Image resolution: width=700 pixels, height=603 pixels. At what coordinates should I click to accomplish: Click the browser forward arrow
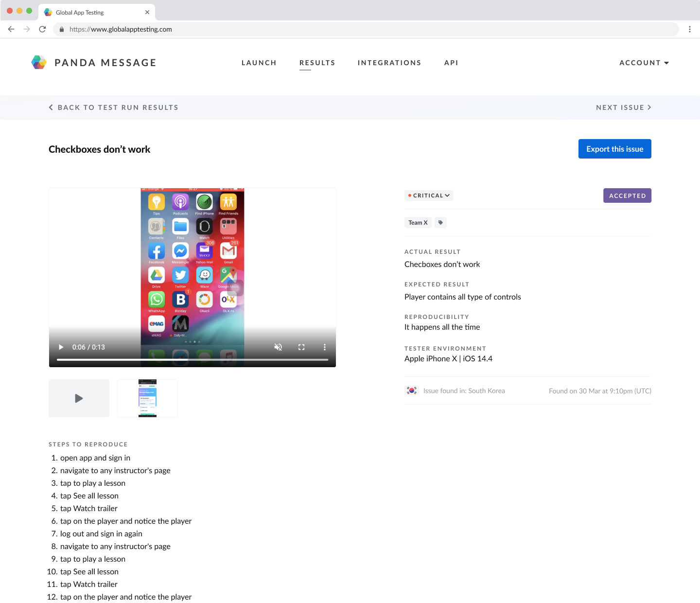(x=27, y=29)
